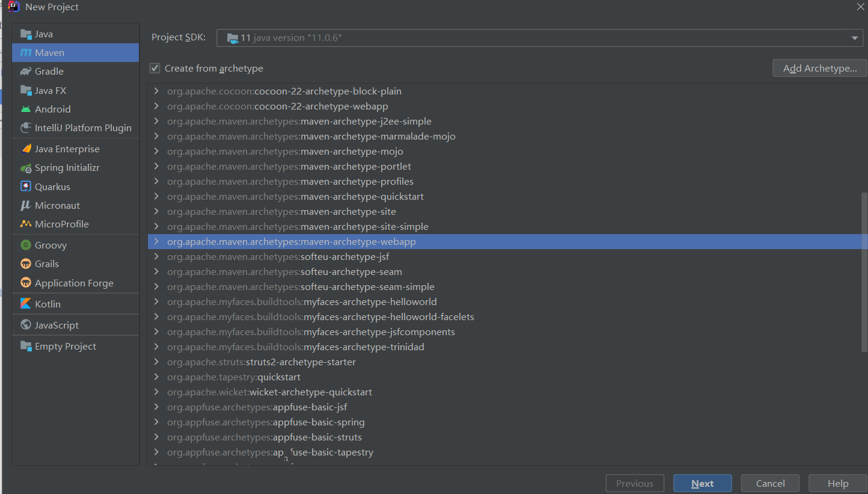
Task: Click the Cancel button
Action: (x=770, y=483)
